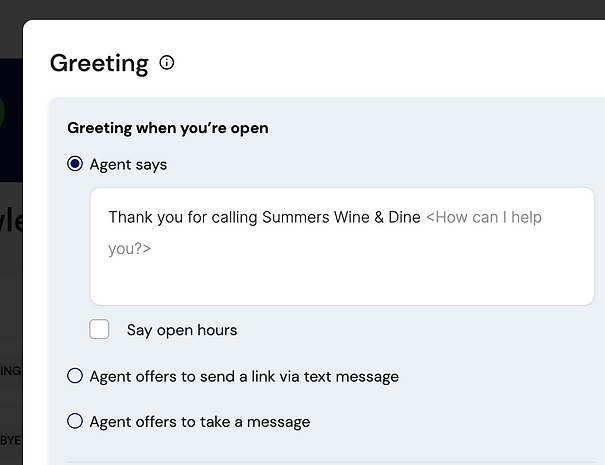Click the Thank you for calling greeting text
This screenshot has width=605, height=465.
(264, 217)
